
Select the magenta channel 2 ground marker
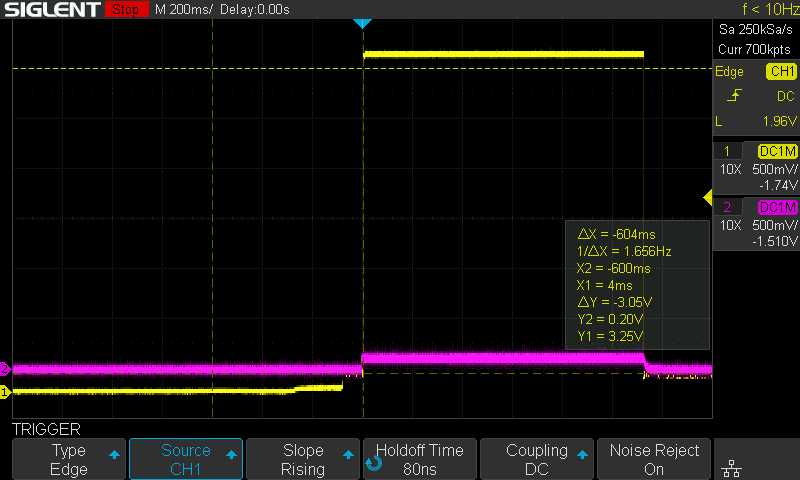[x=4, y=368]
